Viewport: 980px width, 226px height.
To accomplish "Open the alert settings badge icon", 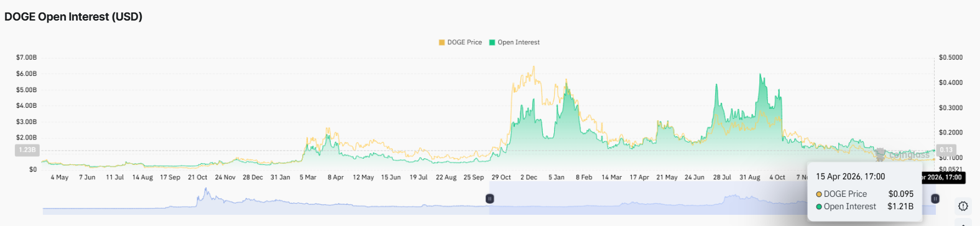I will click(x=963, y=206).
